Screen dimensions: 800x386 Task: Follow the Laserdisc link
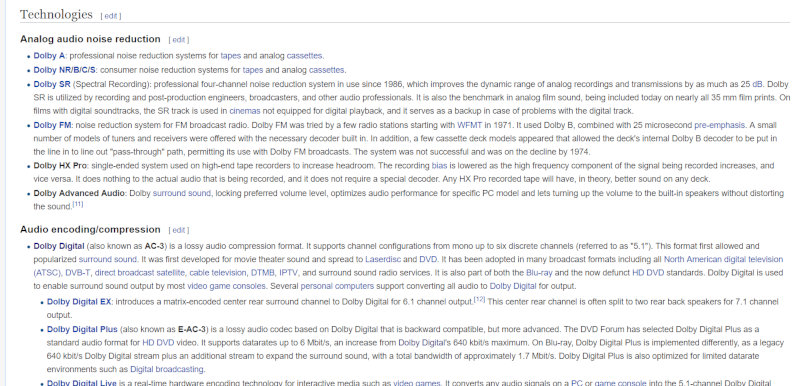[383, 260]
